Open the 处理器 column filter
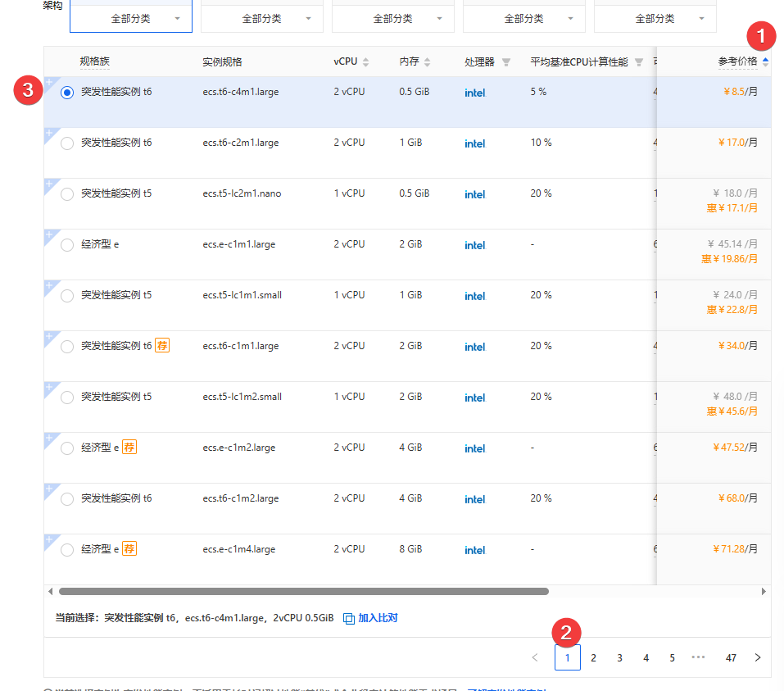Viewport: 784px width, 691px height. coord(506,62)
